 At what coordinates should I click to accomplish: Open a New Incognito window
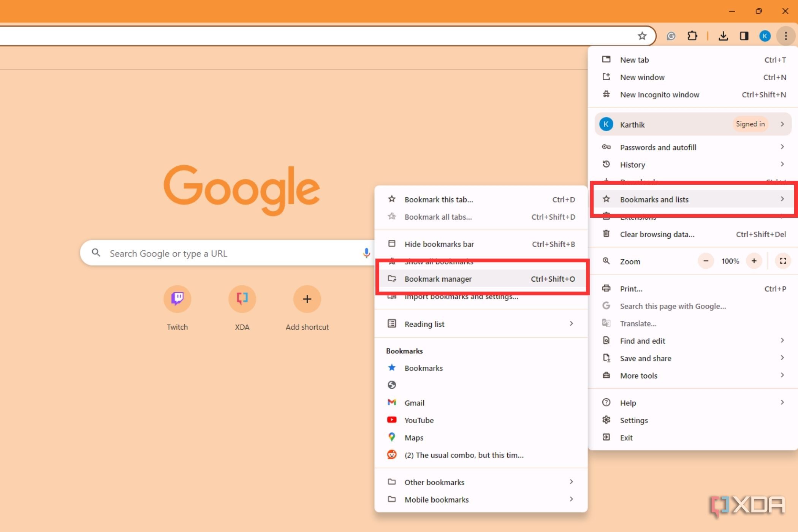[659, 95]
